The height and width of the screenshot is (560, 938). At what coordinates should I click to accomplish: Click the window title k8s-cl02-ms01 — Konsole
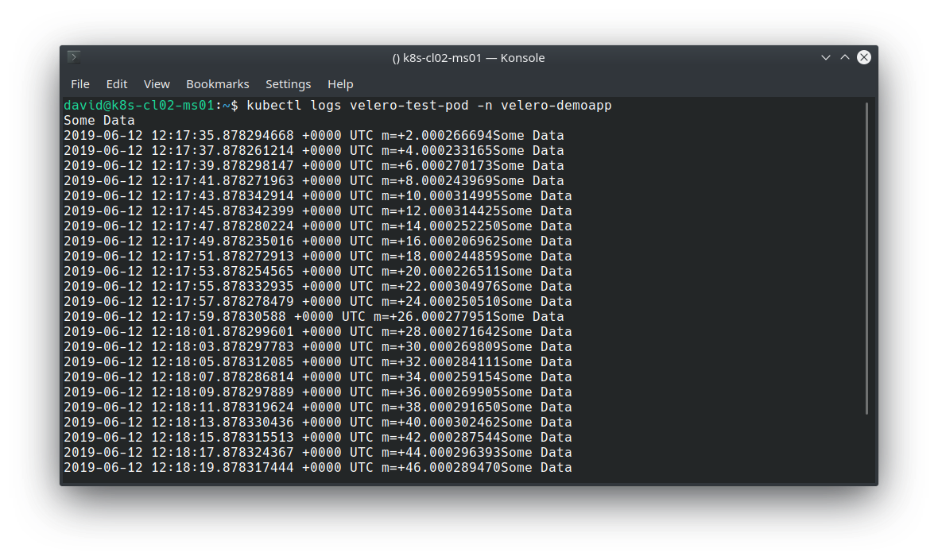coord(468,58)
